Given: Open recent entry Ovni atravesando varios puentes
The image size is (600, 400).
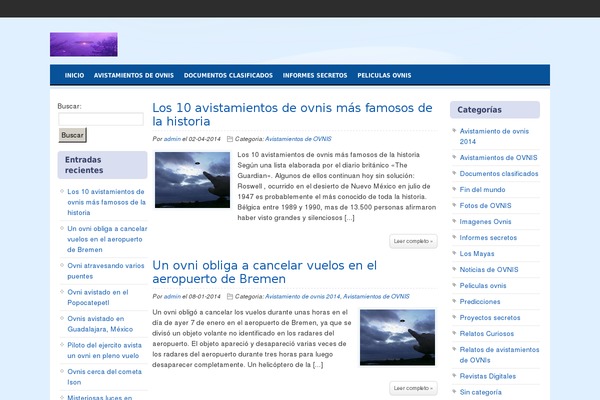Looking at the screenshot, I should tap(106, 271).
